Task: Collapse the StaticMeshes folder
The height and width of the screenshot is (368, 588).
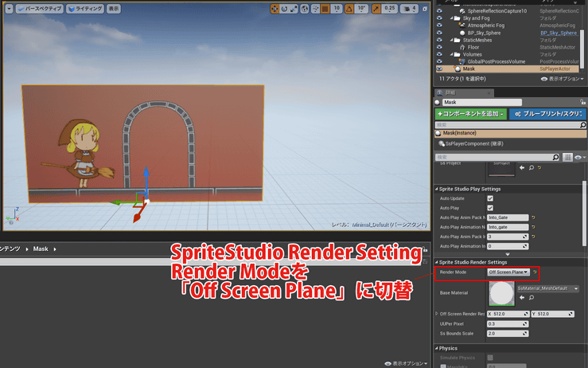Action: (451, 40)
